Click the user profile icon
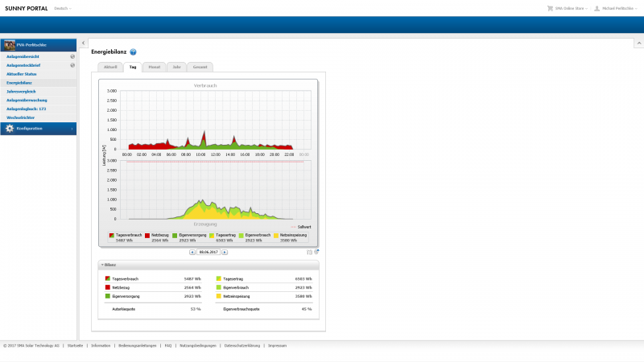This screenshot has width=644, height=362. [x=597, y=8]
